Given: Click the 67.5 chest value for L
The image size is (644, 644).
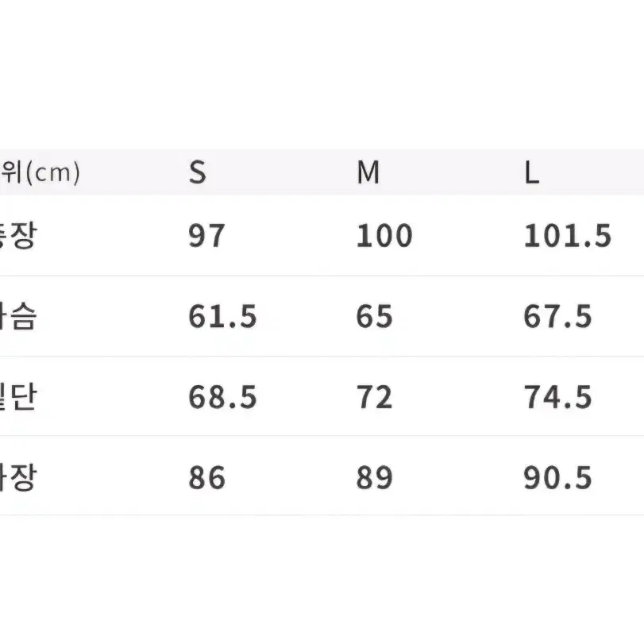Looking at the screenshot, I should click(x=557, y=317).
